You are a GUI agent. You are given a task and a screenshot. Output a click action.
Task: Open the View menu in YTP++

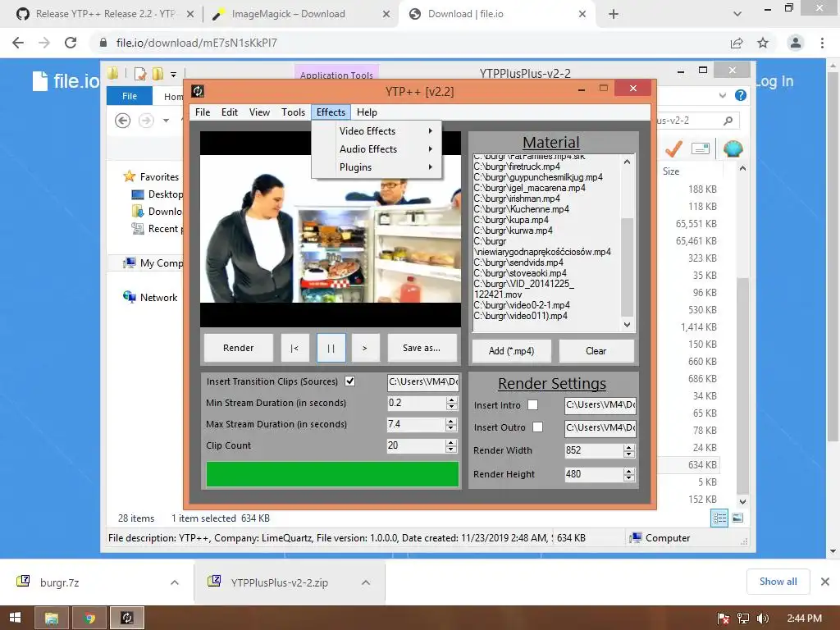click(x=259, y=112)
